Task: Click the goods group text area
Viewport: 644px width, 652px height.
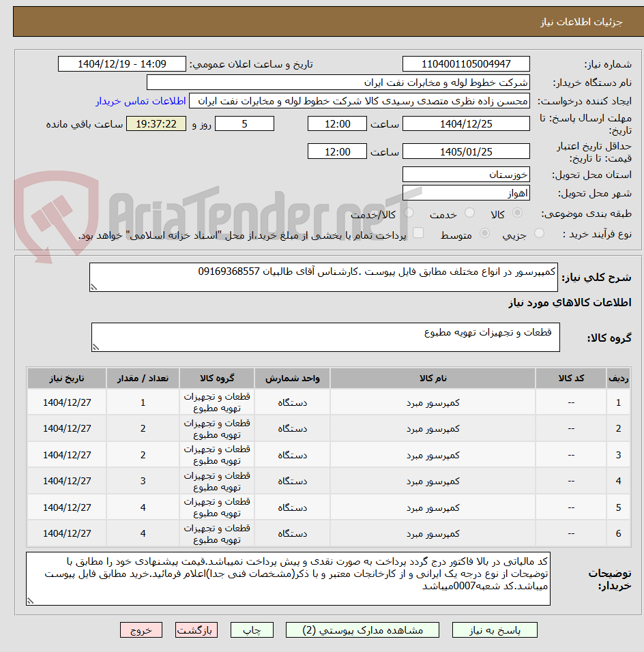Action: tap(325, 337)
